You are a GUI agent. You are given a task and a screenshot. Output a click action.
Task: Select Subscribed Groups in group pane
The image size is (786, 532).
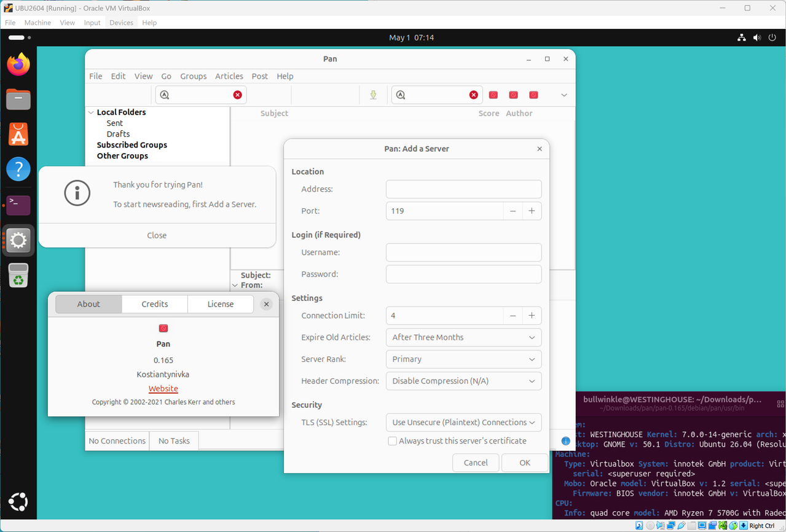[x=132, y=145]
